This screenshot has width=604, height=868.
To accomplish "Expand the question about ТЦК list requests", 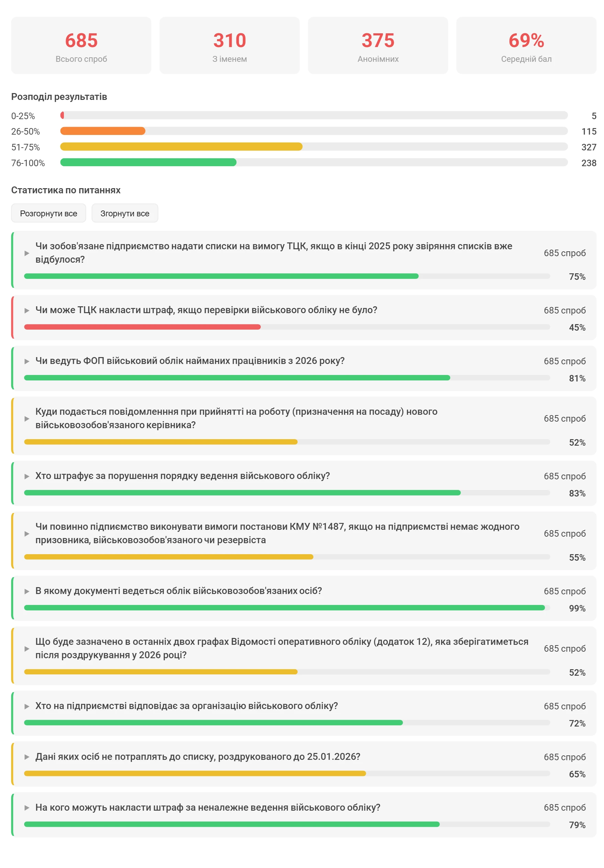I will [x=273, y=252].
